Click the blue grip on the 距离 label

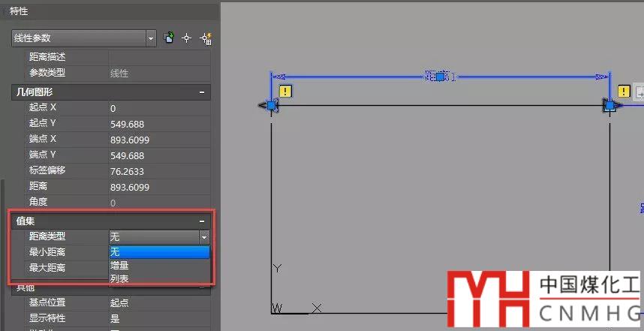pos(441,77)
